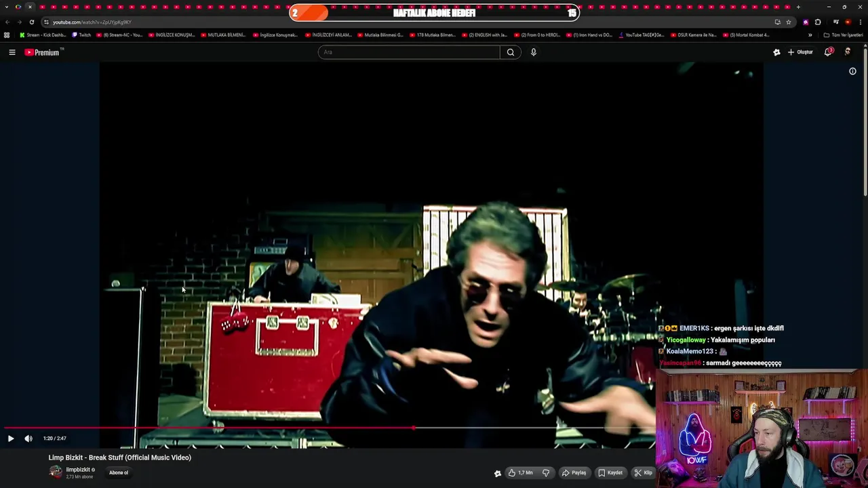Open the (6) Stream-NC bookmark

click(x=119, y=35)
